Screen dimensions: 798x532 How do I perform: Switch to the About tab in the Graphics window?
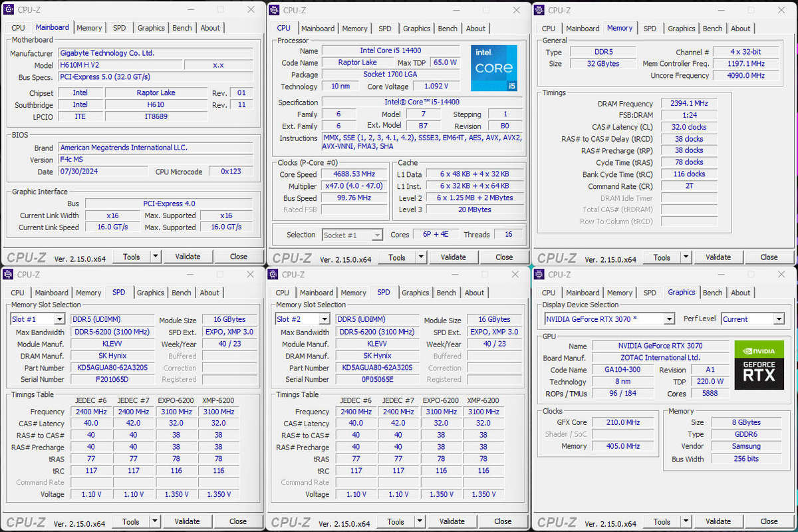coord(741,293)
